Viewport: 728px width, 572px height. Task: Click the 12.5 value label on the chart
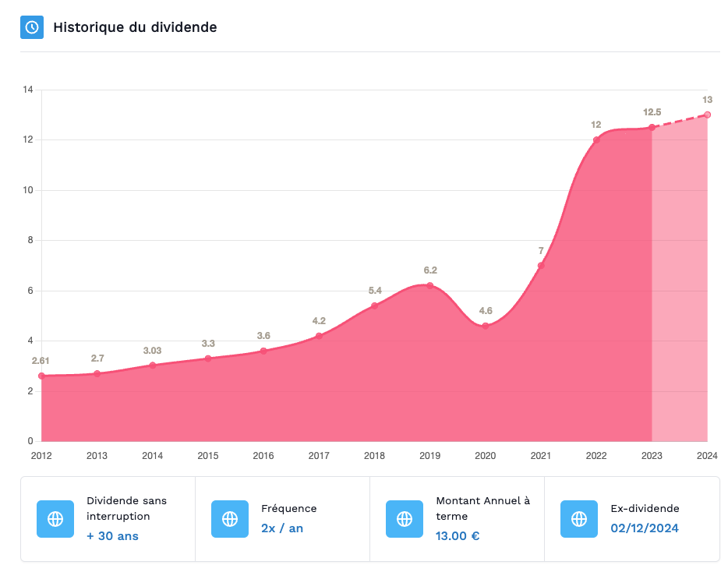[x=652, y=112]
